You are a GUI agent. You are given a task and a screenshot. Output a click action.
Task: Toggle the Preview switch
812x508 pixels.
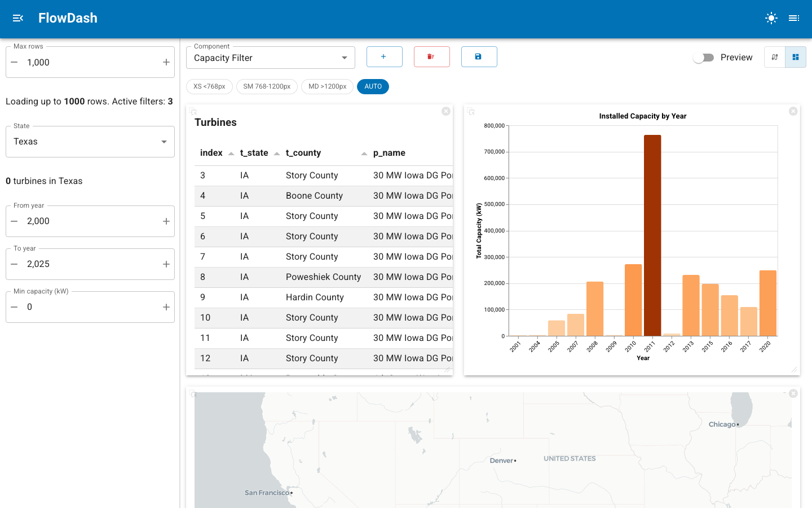704,58
